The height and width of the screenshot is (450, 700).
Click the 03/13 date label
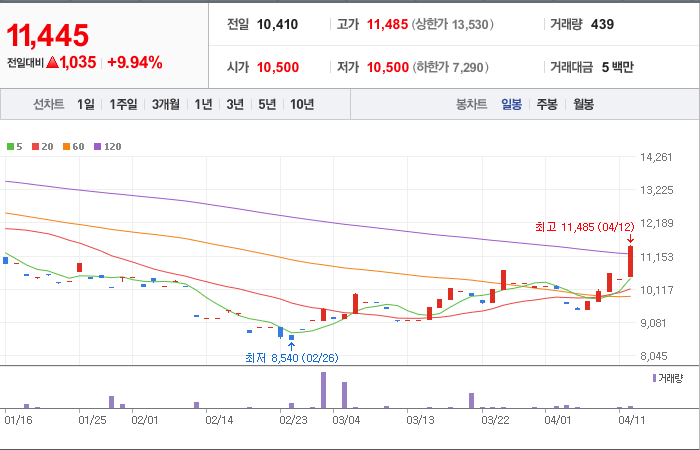pos(420,421)
